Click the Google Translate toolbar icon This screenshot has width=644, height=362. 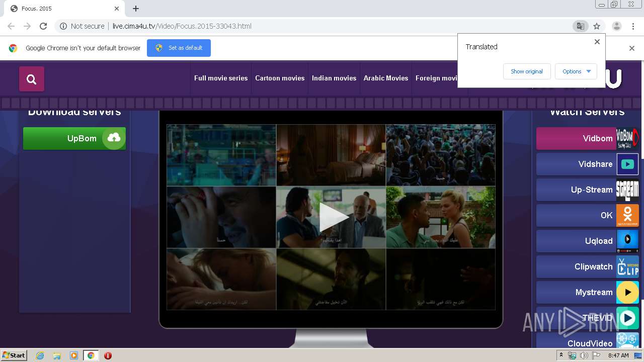(x=580, y=26)
